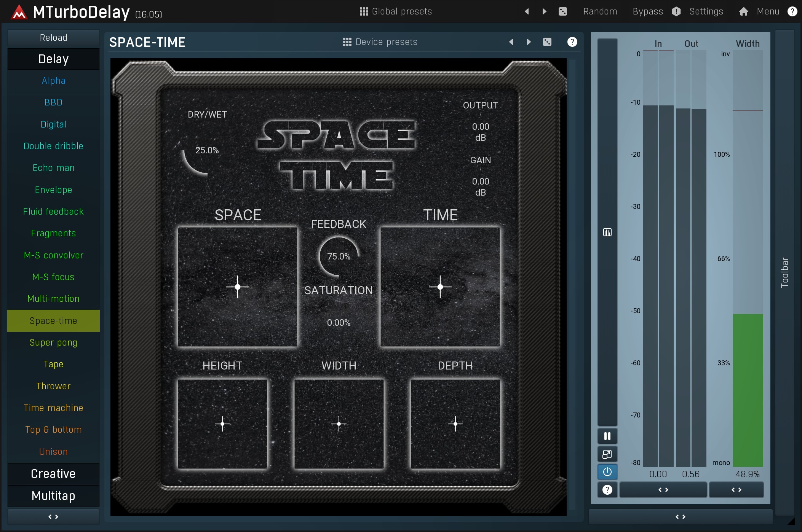Viewport: 802px width, 532px height.
Task: Open the top-right help question mark
Action: click(x=792, y=11)
